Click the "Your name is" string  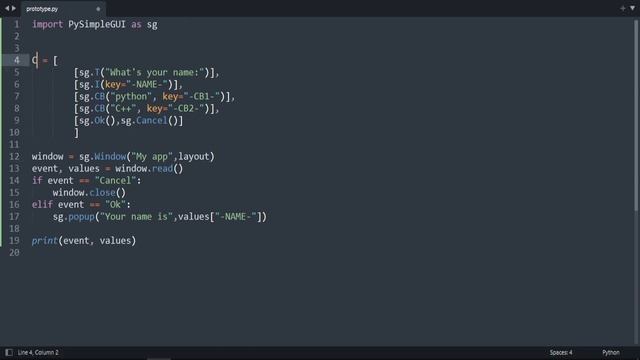[136, 217]
